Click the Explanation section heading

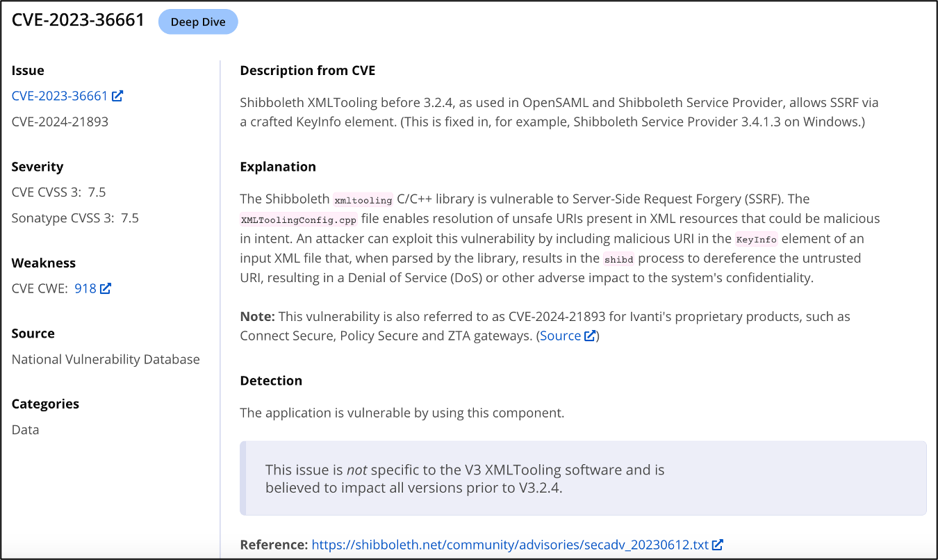coord(278,167)
